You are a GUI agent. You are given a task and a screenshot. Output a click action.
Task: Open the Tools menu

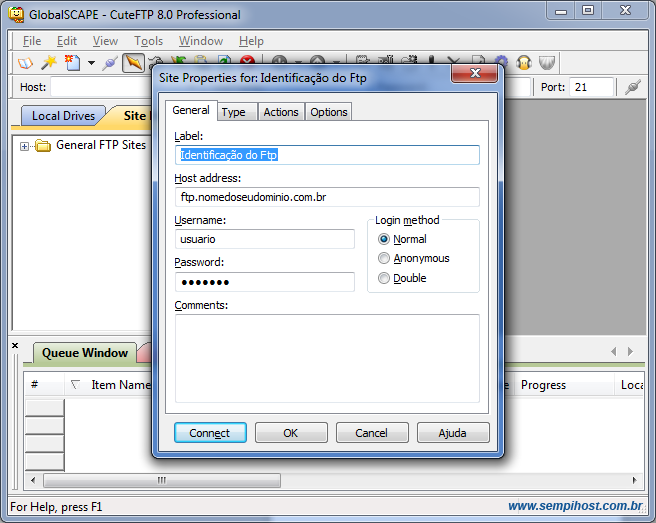[149, 41]
